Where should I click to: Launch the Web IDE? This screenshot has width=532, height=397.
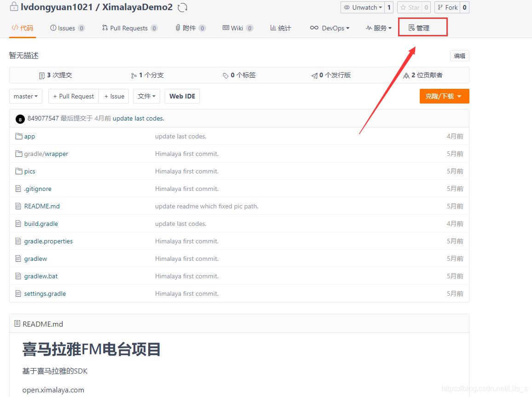point(182,96)
